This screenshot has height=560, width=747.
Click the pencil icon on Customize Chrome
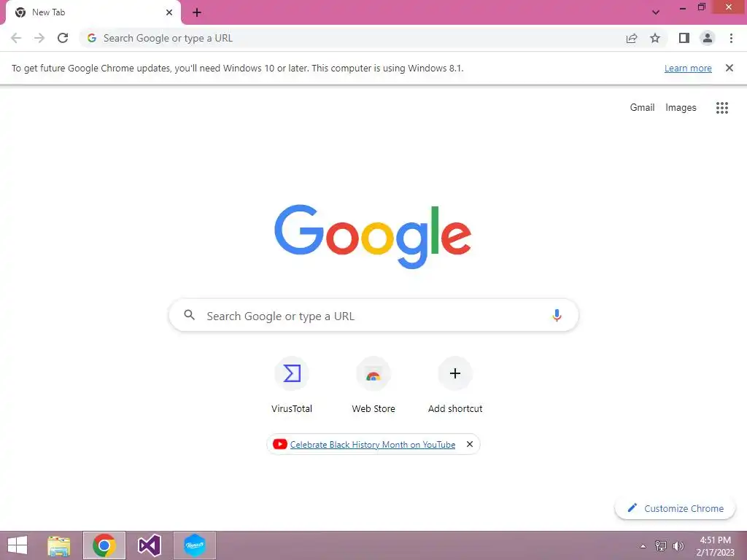(x=632, y=507)
